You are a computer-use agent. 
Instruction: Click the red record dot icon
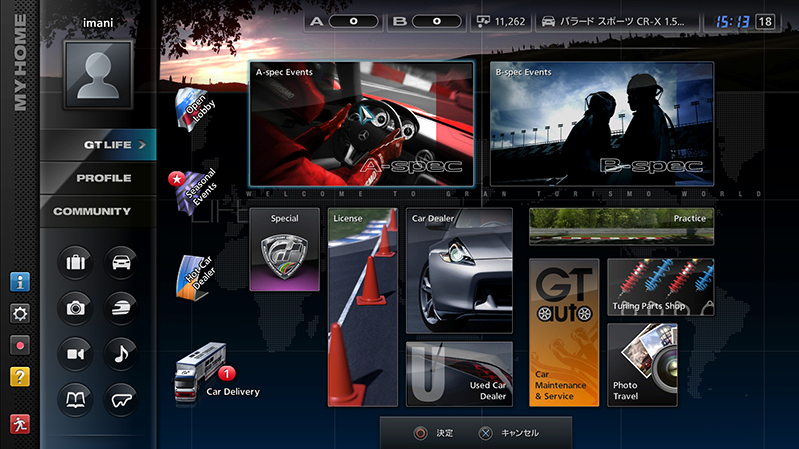coord(20,346)
